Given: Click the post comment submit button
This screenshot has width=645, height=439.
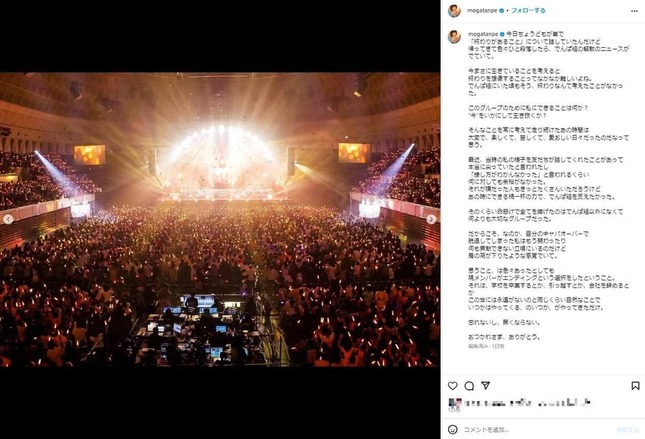Looking at the screenshot, I should (627, 430).
